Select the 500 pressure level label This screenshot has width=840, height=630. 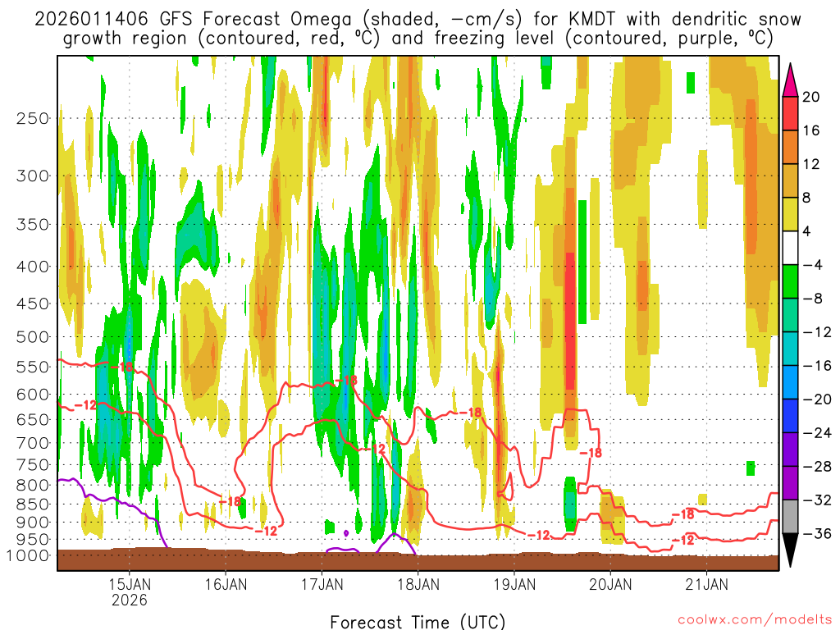33,337
